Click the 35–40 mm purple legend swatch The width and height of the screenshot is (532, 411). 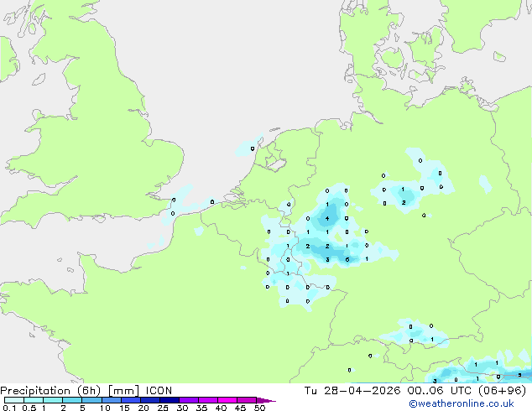(x=207, y=400)
